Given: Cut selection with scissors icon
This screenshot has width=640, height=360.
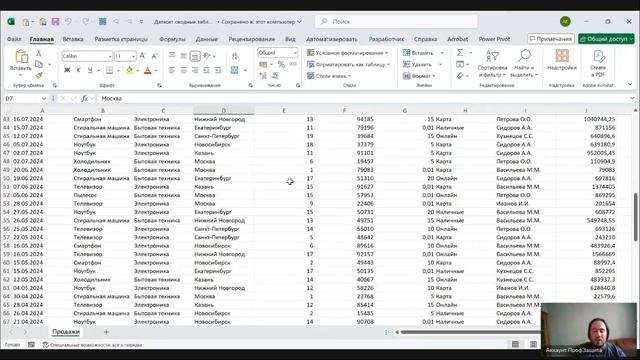Looking at the screenshot, I should tap(39, 53).
